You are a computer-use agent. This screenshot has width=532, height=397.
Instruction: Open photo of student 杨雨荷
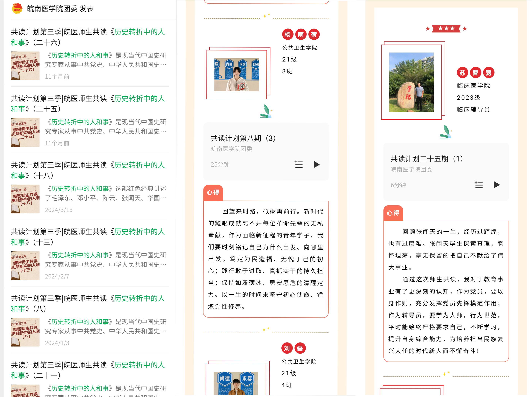tap(237, 74)
